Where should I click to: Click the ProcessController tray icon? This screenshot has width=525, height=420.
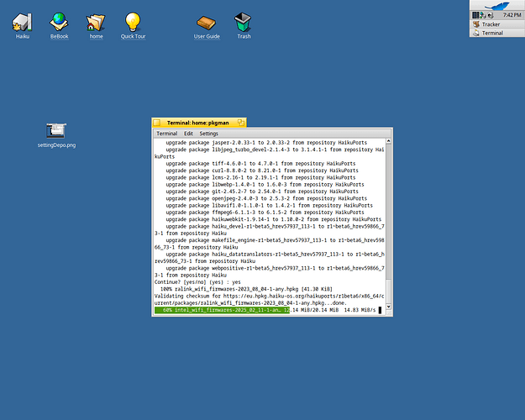(x=475, y=15)
